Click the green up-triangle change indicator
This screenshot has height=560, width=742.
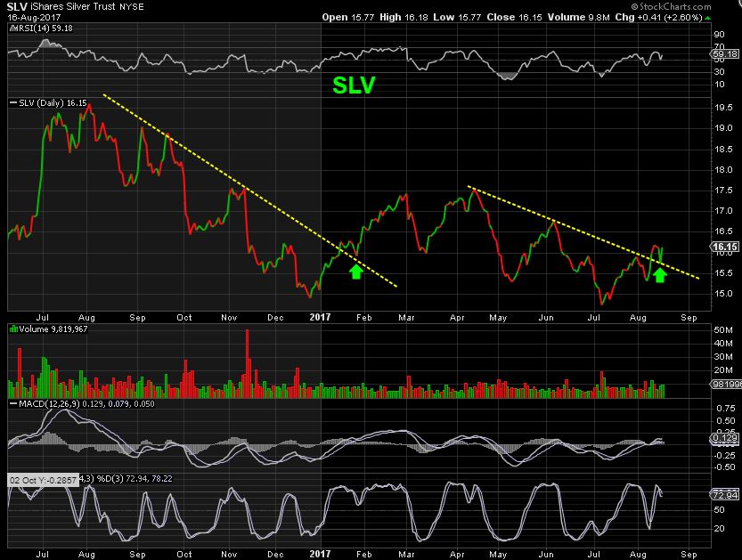click(x=708, y=18)
